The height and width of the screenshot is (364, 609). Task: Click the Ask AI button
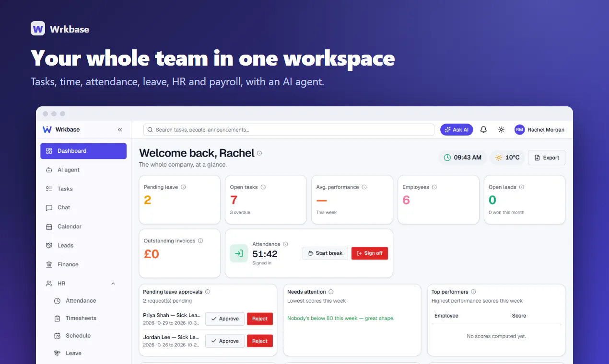pos(457,130)
